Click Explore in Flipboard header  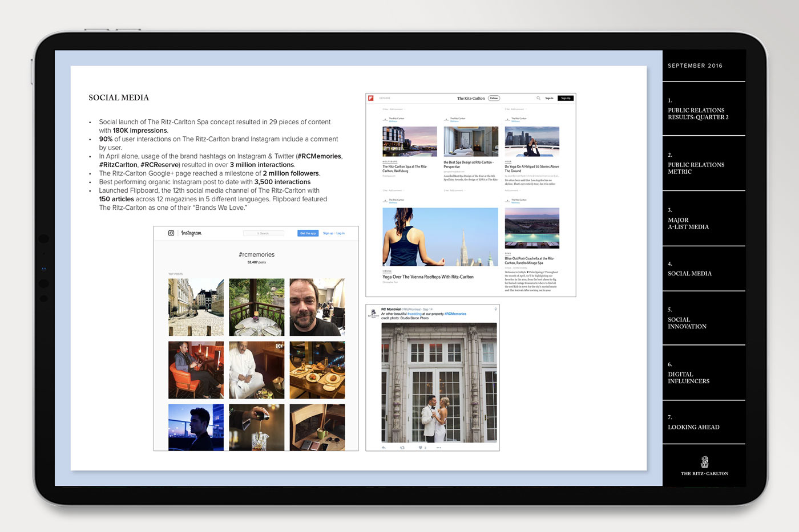click(x=385, y=98)
